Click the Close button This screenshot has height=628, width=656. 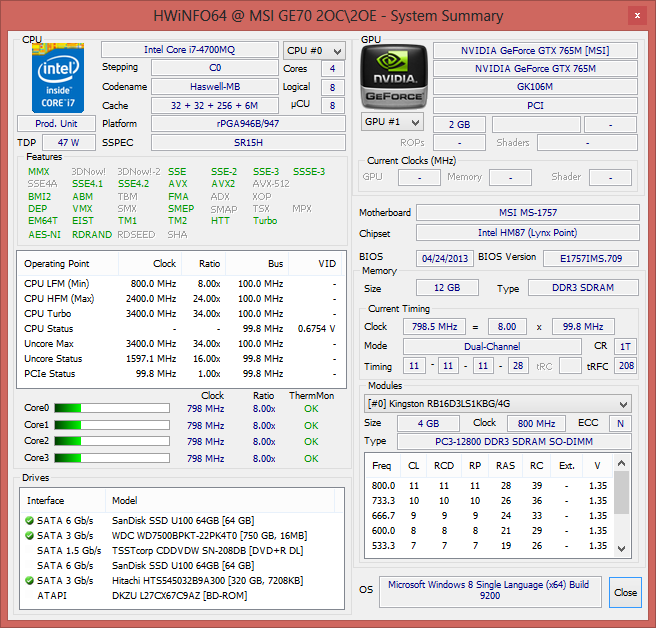pos(625,592)
